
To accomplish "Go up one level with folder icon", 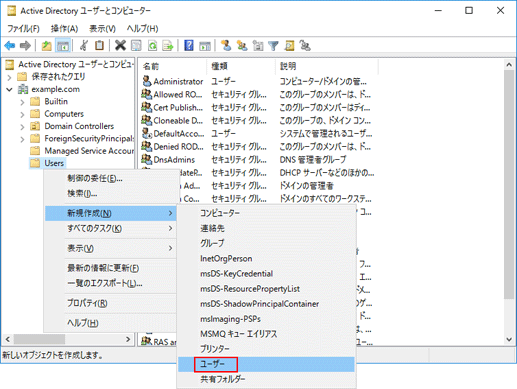I will coord(46,45).
